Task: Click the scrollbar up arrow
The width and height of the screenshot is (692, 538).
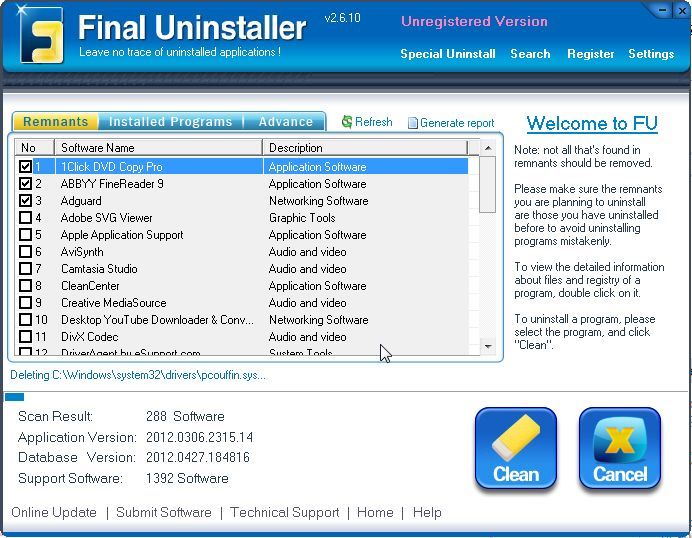Action: (x=488, y=148)
